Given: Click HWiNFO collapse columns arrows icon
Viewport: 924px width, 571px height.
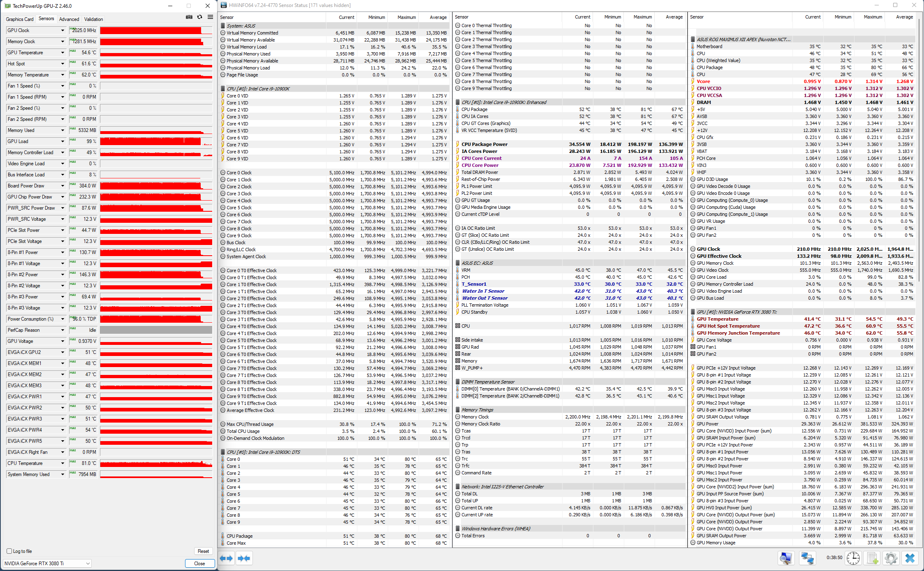Looking at the screenshot, I should [244, 558].
